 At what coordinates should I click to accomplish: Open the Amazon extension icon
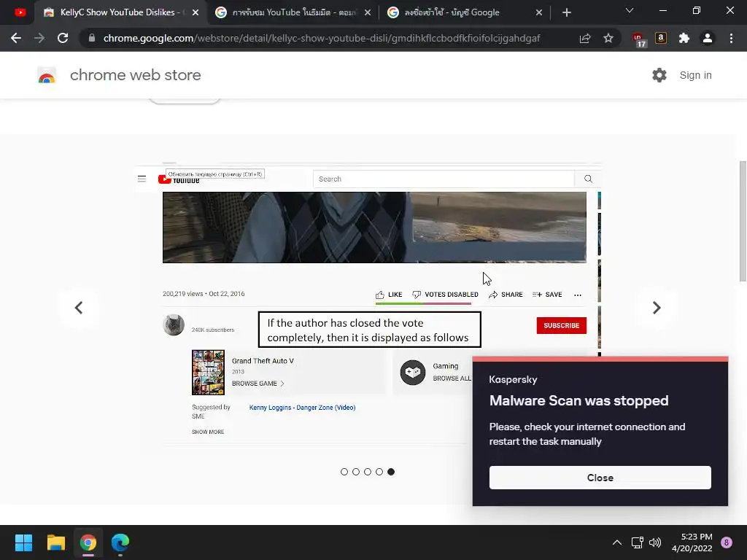[x=661, y=38]
